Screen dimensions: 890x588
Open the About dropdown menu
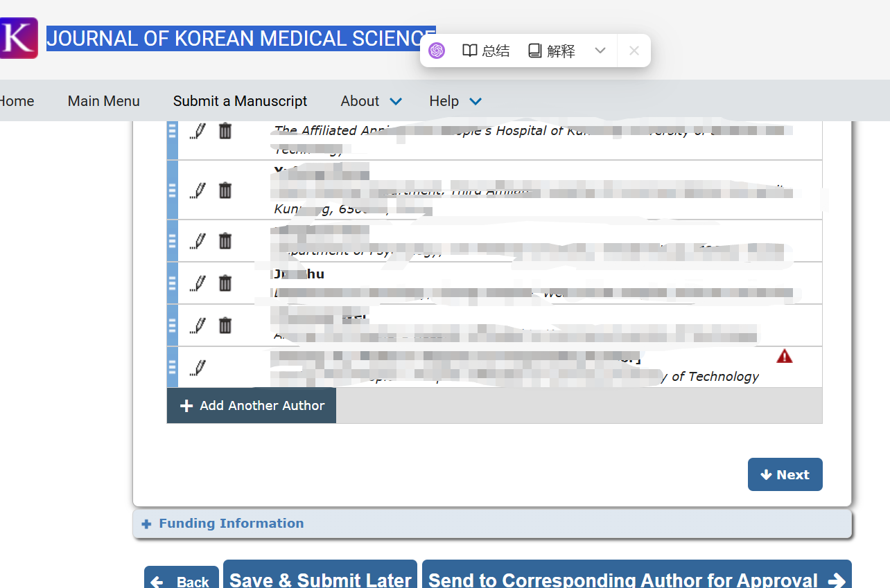371,101
